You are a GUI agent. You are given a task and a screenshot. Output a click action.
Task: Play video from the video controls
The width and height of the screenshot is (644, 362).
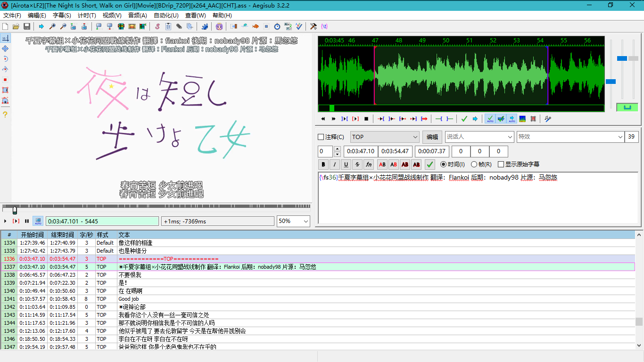pos(5,221)
